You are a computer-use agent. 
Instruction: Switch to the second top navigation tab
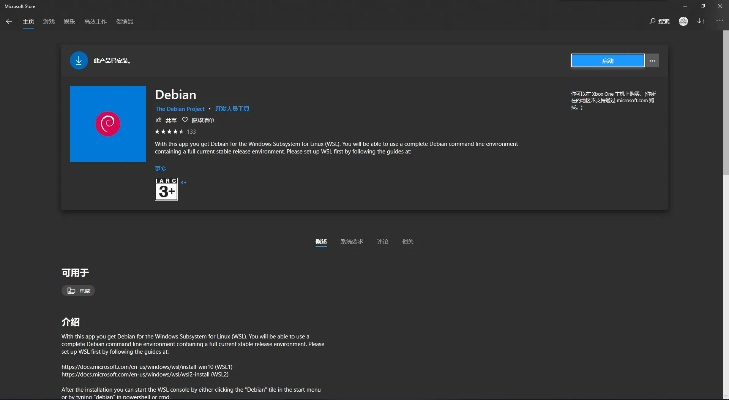point(49,20)
